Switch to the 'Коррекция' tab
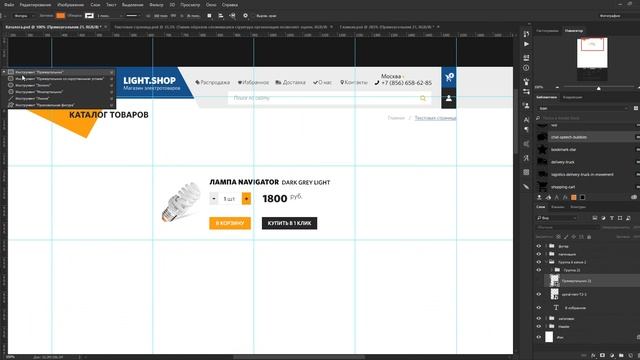 [x=573, y=97]
